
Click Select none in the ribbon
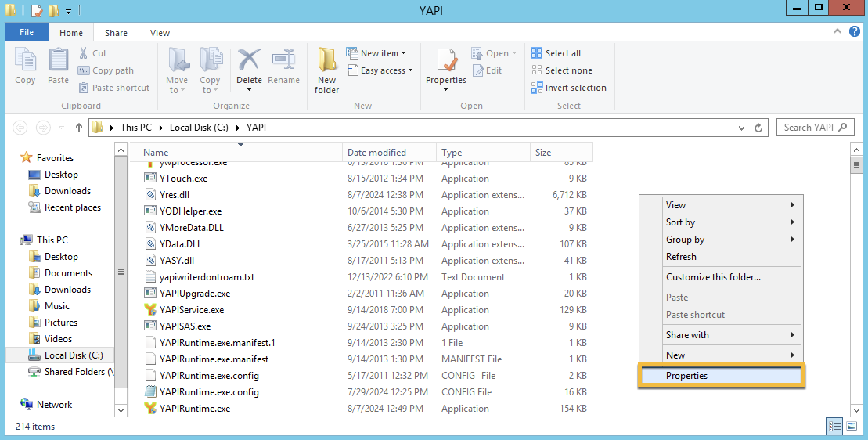pos(562,70)
